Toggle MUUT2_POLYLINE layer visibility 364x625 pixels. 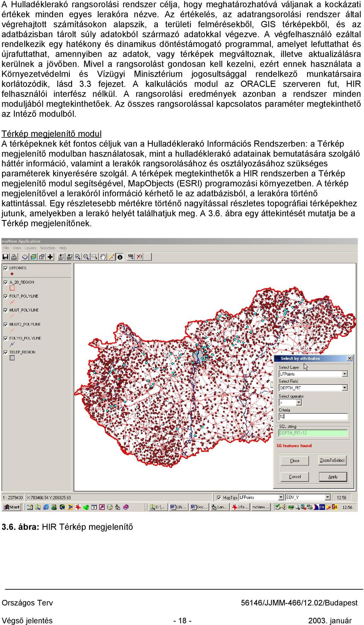coord(6,324)
